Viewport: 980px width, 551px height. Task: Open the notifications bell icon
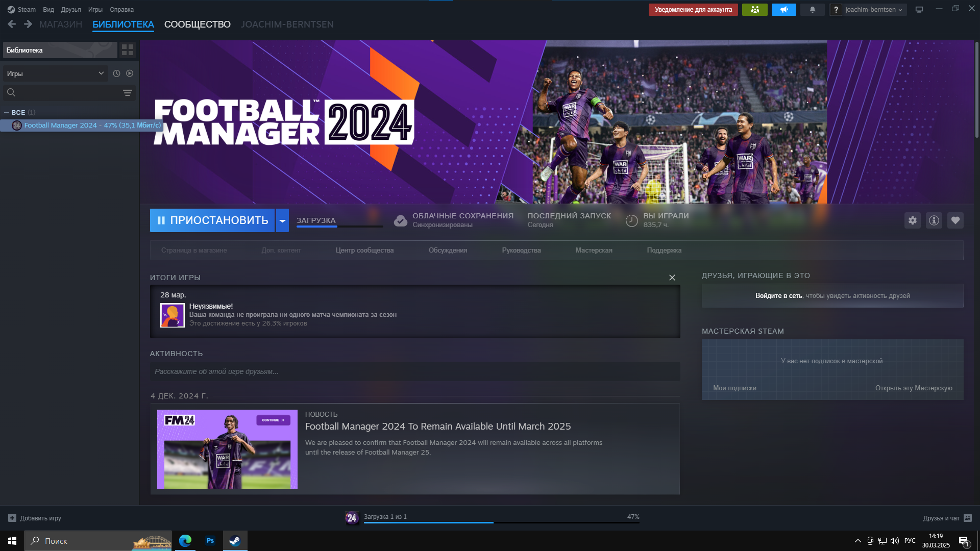(x=812, y=10)
